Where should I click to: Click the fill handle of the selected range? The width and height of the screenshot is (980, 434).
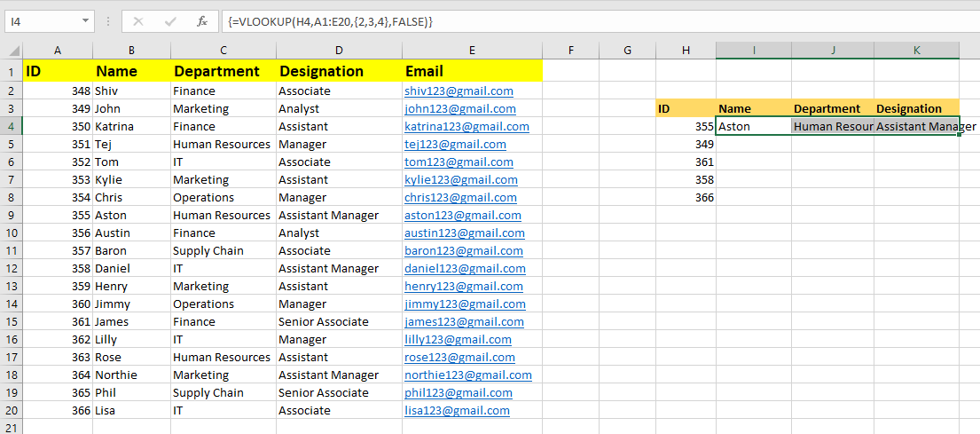[959, 135]
